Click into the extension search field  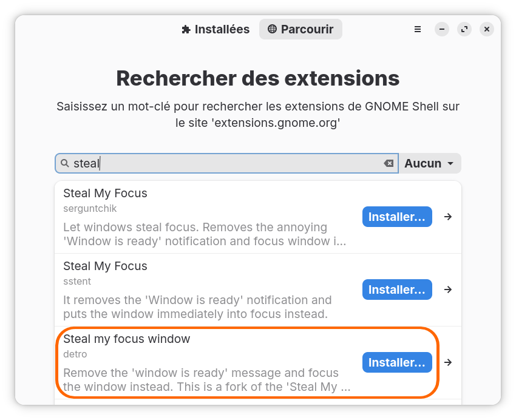pos(225,163)
